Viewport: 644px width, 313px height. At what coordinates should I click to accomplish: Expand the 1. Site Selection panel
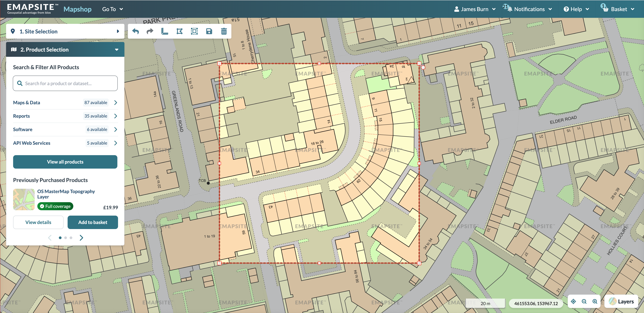click(x=65, y=31)
